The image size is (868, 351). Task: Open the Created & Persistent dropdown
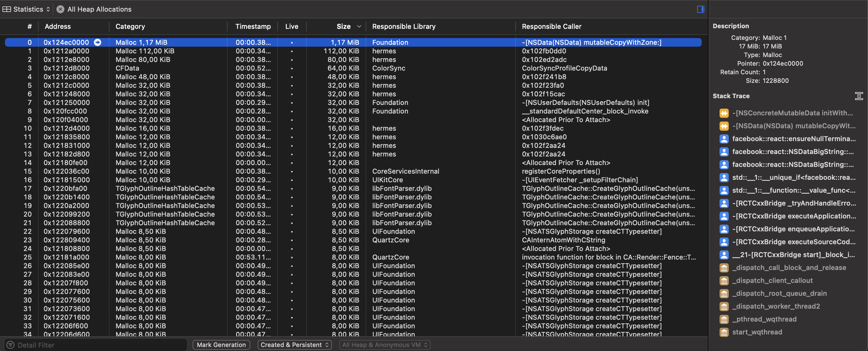pyautogui.click(x=294, y=345)
